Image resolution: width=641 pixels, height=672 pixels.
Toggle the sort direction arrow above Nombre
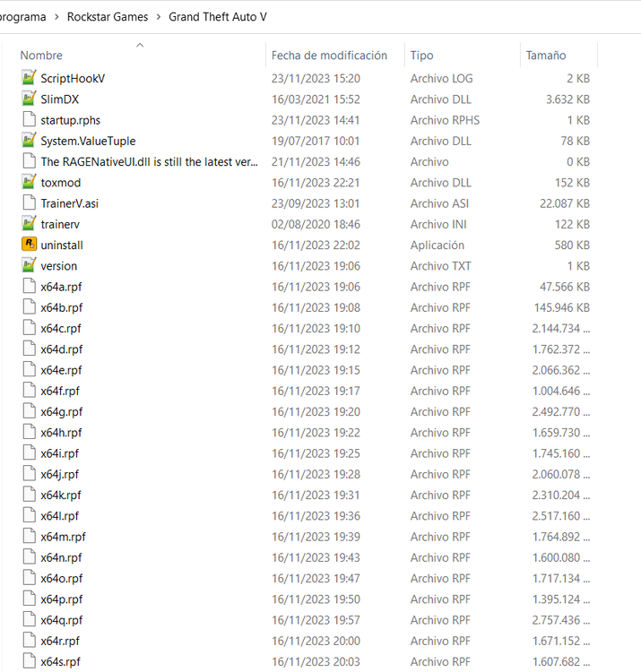139,45
